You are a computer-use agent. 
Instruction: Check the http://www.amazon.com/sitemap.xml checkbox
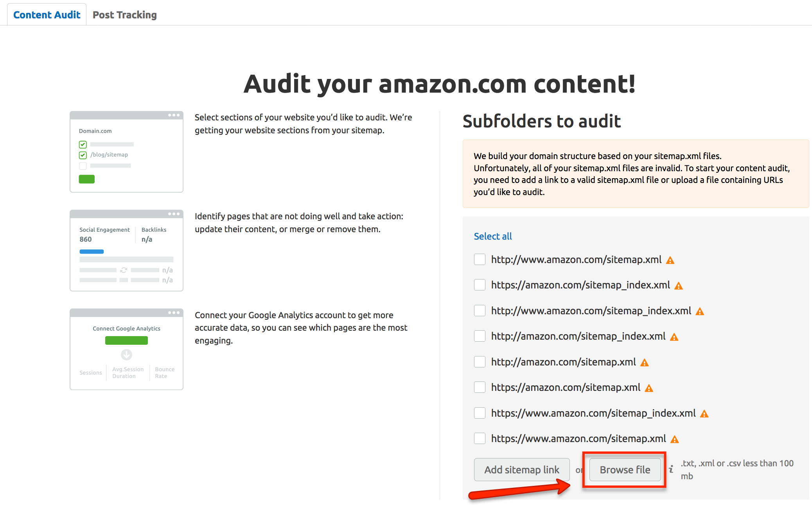coord(480,260)
